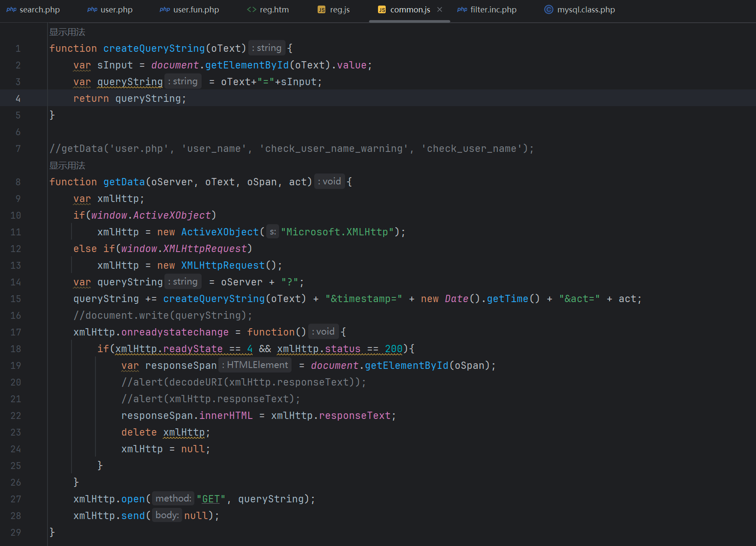Click responseSpan.innerHTML on line 22
The image size is (756, 546).
point(187,415)
